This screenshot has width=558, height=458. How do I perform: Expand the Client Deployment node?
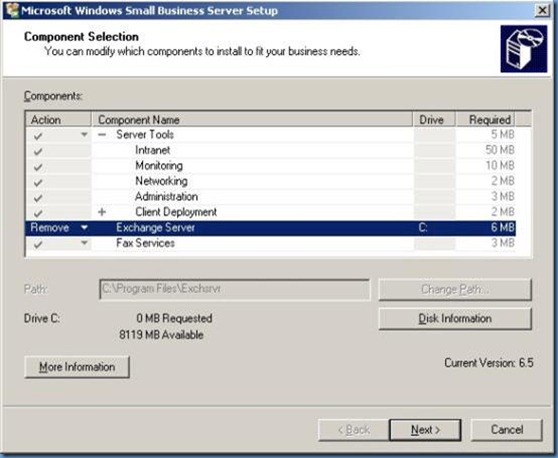coord(102,212)
